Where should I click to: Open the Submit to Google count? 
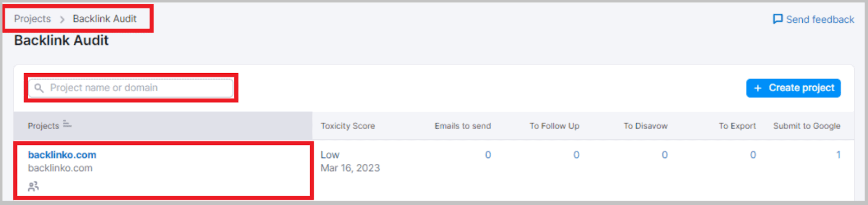(x=838, y=155)
